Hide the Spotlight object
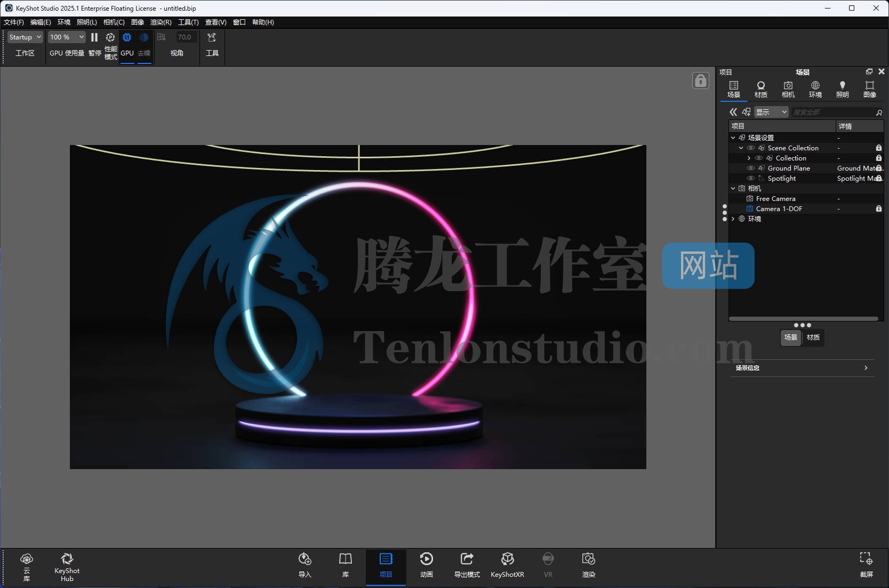This screenshot has width=889, height=588. [x=750, y=178]
